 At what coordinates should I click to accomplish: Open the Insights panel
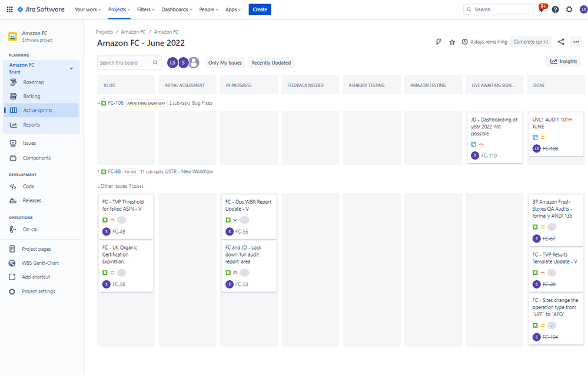pyautogui.click(x=563, y=61)
